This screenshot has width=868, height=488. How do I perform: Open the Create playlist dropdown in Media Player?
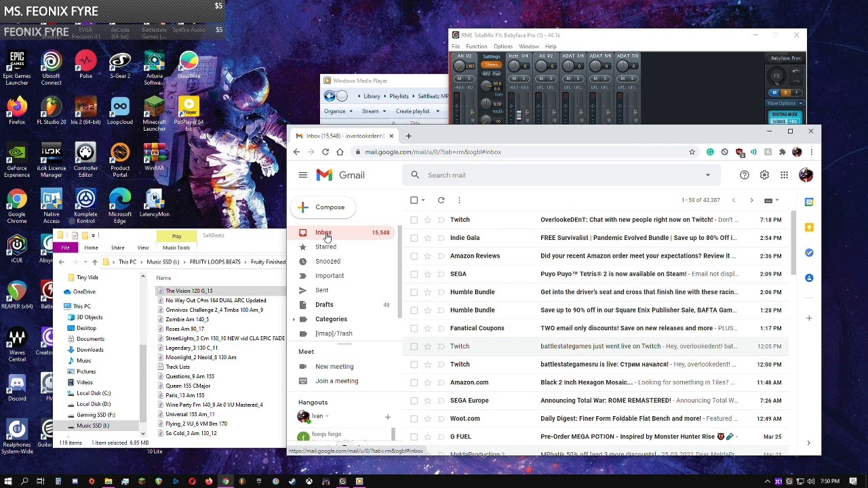click(417, 111)
